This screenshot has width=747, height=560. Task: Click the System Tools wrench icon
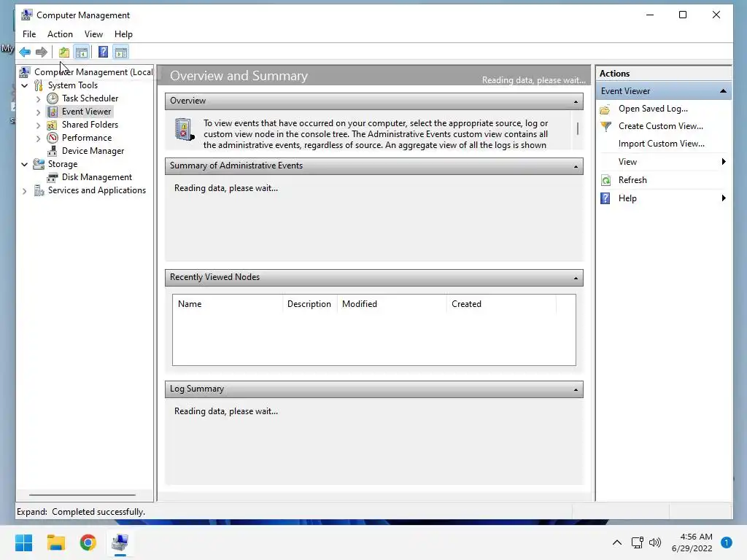39,85
